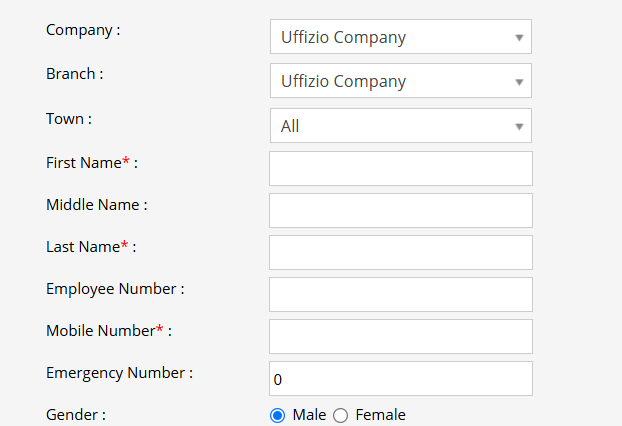Click the Gender label text
The height and width of the screenshot is (426, 622).
(75, 414)
